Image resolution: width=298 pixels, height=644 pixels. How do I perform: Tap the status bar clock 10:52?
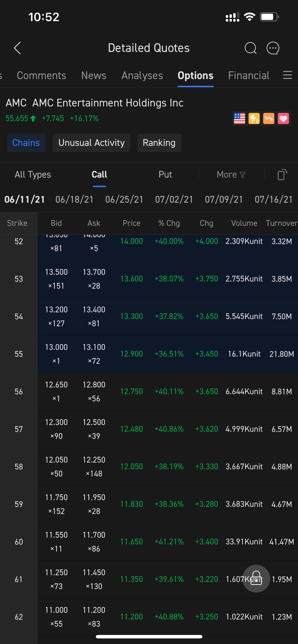point(44,17)
